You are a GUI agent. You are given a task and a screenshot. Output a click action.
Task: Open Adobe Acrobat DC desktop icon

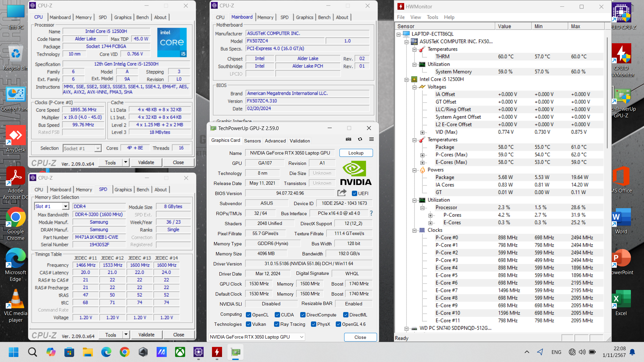15,183
